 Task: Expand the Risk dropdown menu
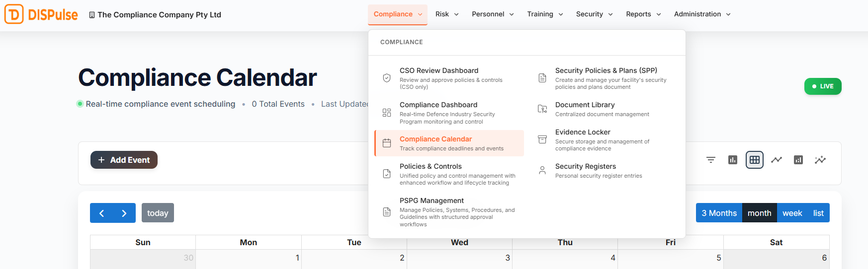point(447,14)
